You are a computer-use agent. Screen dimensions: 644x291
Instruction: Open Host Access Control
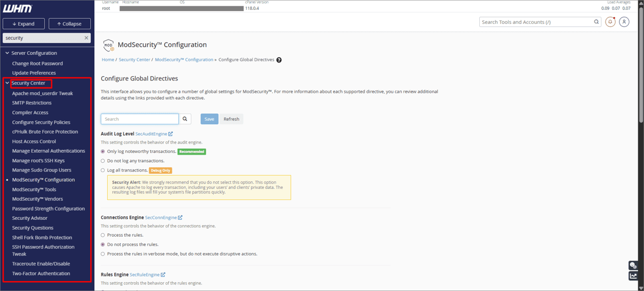click(34, 141)
